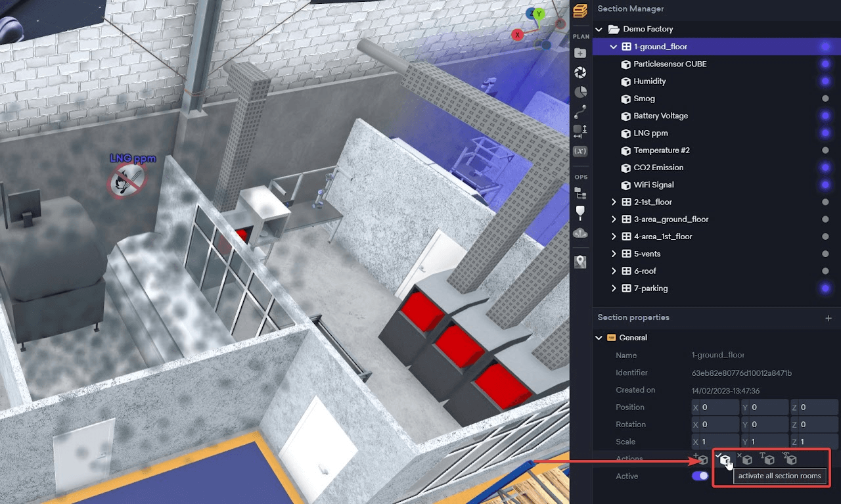Viewport: 841px width, 504px height.
Task: Toggle the Temperature #2 status dot
Action: point(825,150)
